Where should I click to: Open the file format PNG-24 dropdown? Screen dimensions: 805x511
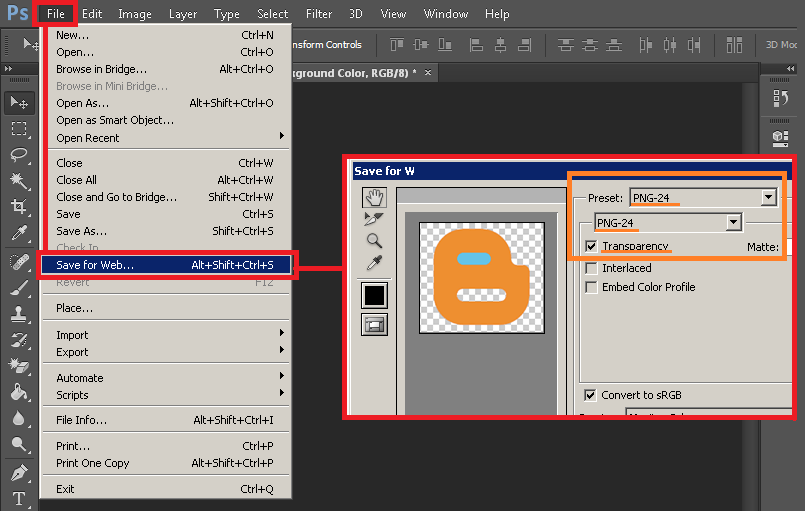click(668, 223)
